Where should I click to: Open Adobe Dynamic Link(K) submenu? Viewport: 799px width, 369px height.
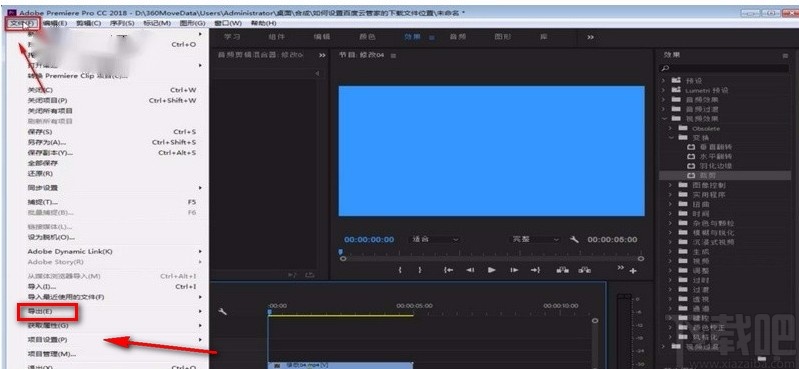70,251
